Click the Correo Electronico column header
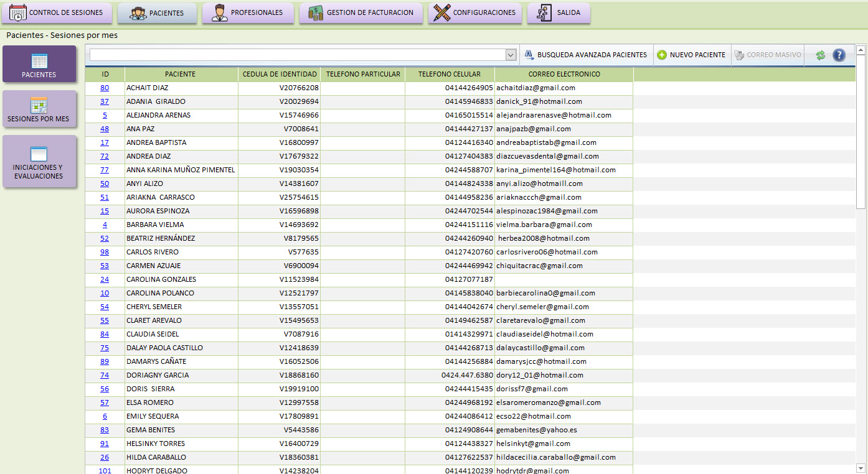This screenshot has height=474, width=868. pyautogui.click(x=564, y=75)
